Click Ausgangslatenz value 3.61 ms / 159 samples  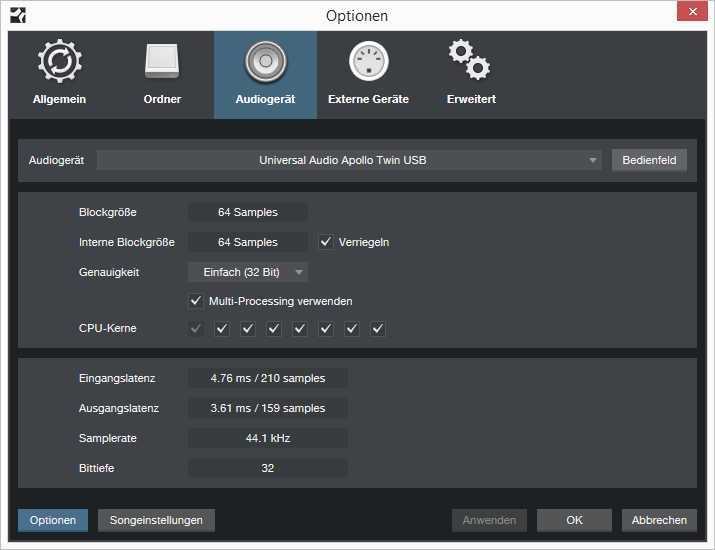[268, 408]
